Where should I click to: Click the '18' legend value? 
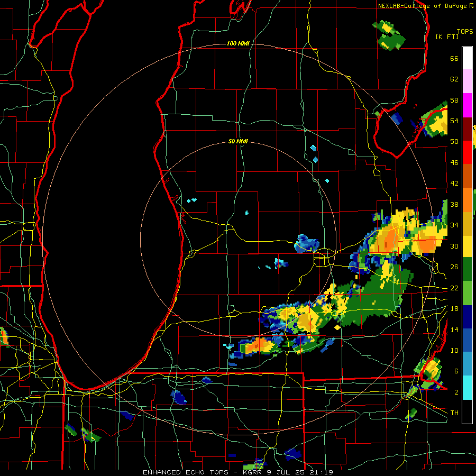click(454, 309)
